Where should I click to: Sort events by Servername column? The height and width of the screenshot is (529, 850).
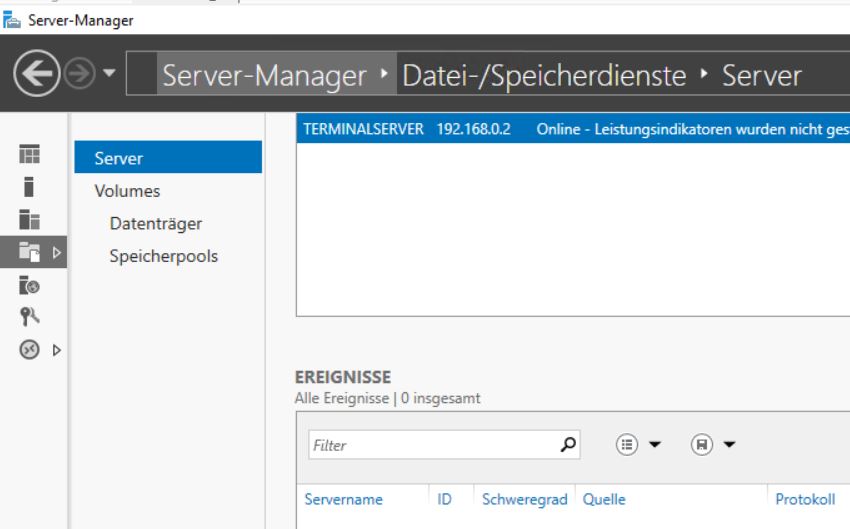(x=343, y=499)
